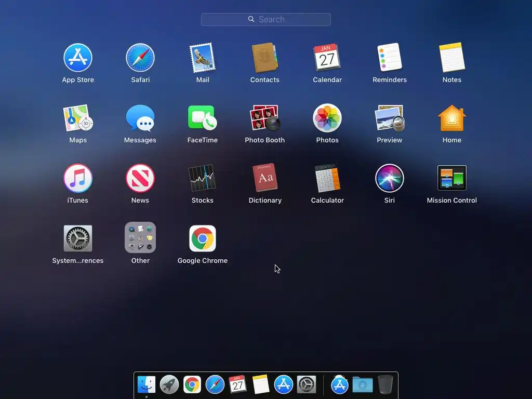Launch iTunes

click(78, 178)
